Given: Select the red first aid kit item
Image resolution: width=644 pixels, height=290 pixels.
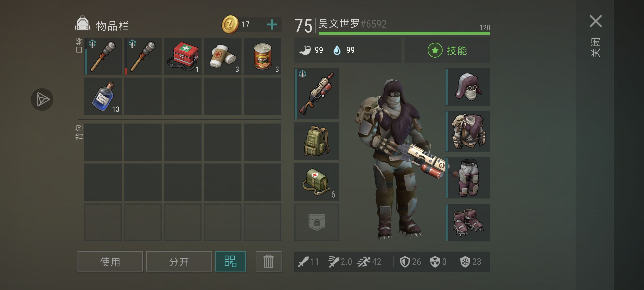Looking at the screenshot, I should click(x=183, y=56).
